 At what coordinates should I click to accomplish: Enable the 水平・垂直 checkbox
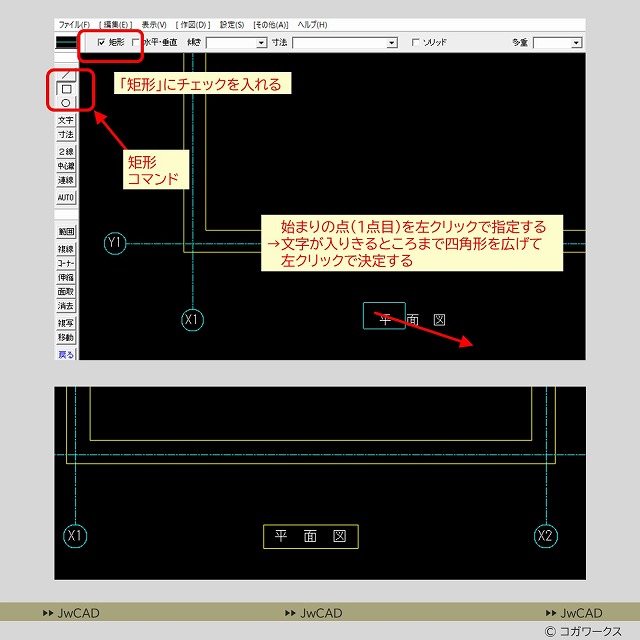click(x=136, y=43)
